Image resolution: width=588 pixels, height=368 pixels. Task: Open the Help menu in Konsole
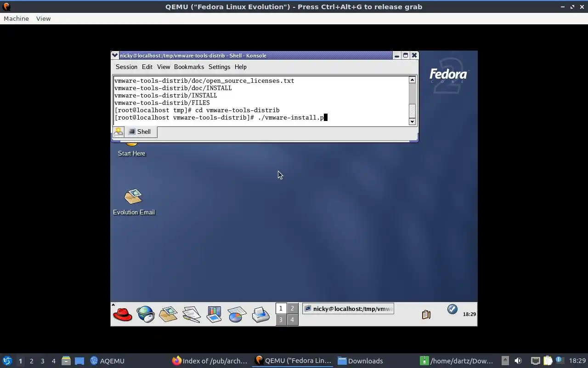(x=241, y=67)
